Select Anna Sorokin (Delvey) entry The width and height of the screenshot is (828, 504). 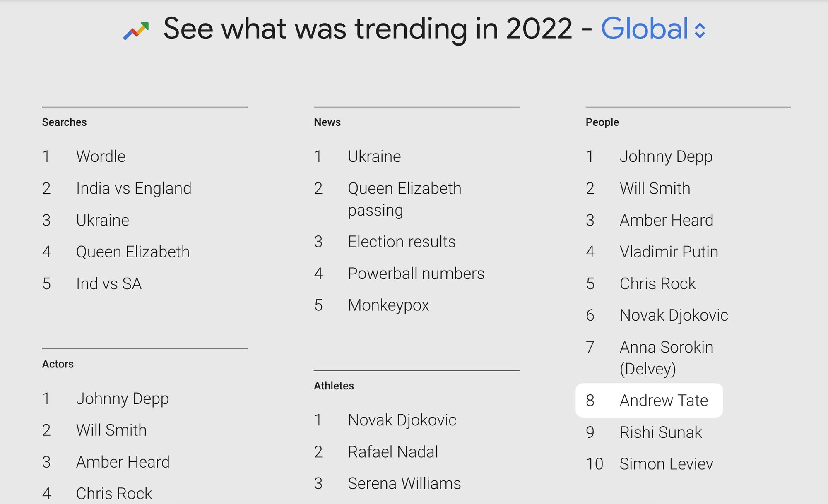666,358
